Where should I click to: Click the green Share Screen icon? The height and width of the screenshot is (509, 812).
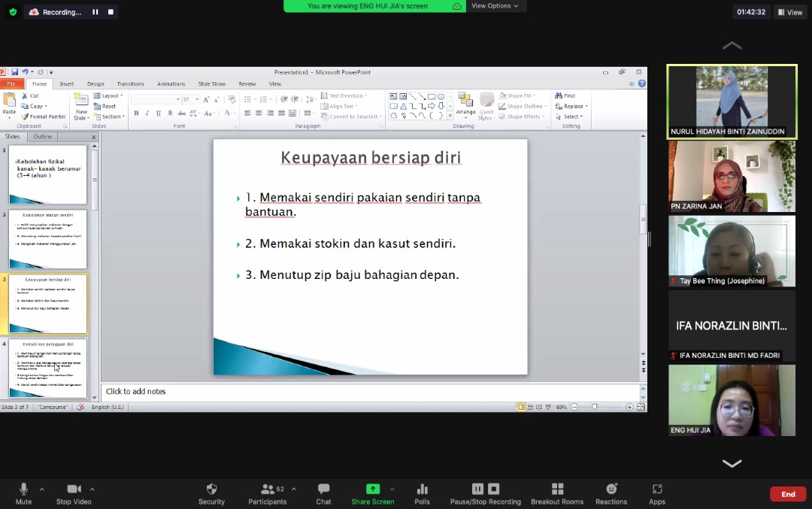pyautogui.click(x=372, y=489)
